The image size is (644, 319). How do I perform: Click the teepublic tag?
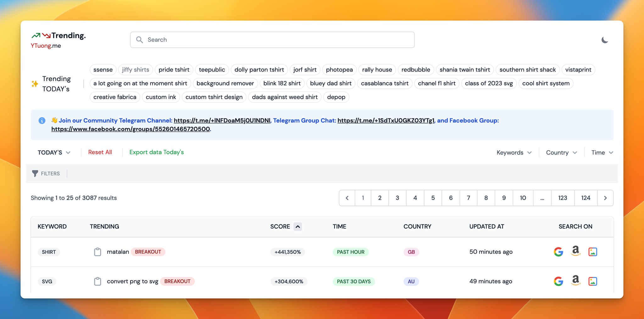(x=212, y=70)
